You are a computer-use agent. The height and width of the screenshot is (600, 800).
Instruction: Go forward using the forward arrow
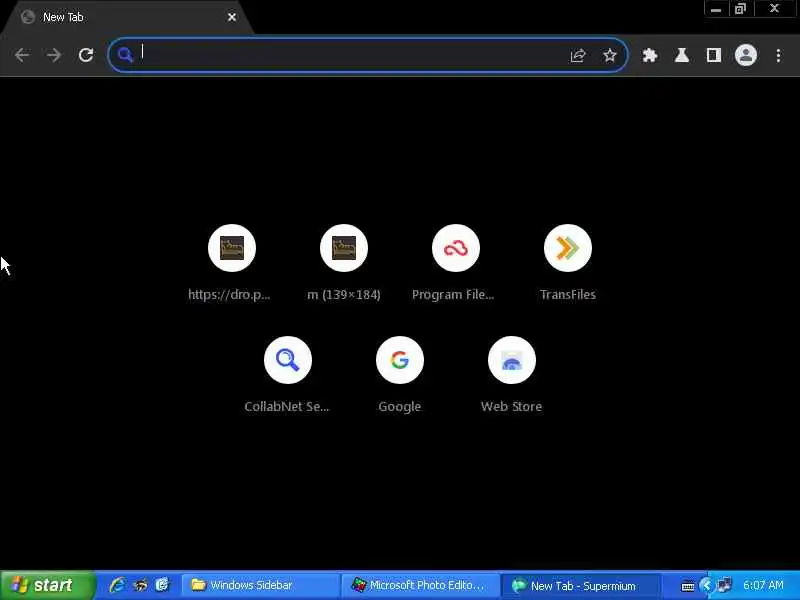tap(54, 55)
